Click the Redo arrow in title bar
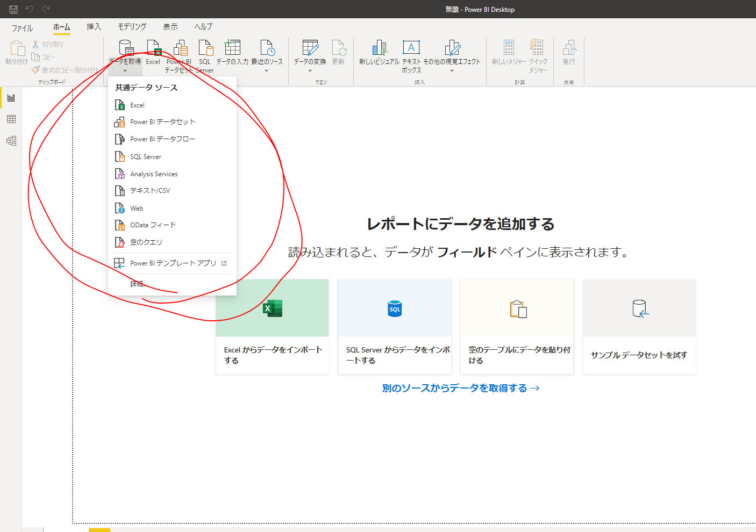 pos(46,9)
